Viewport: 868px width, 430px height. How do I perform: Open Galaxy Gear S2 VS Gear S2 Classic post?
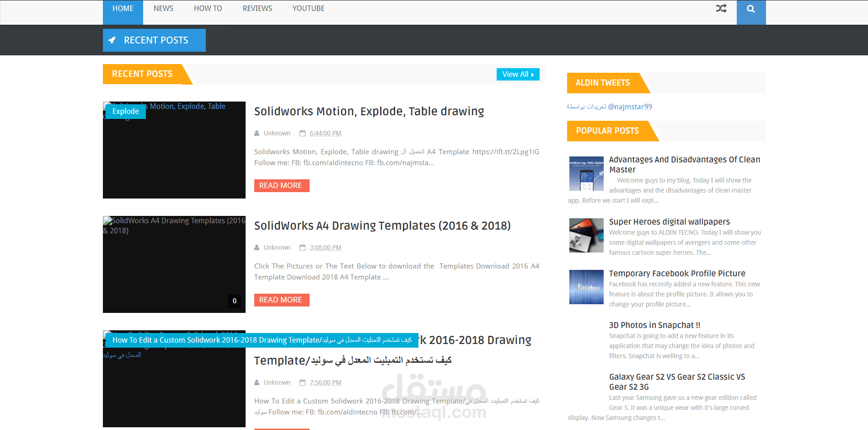677,382
